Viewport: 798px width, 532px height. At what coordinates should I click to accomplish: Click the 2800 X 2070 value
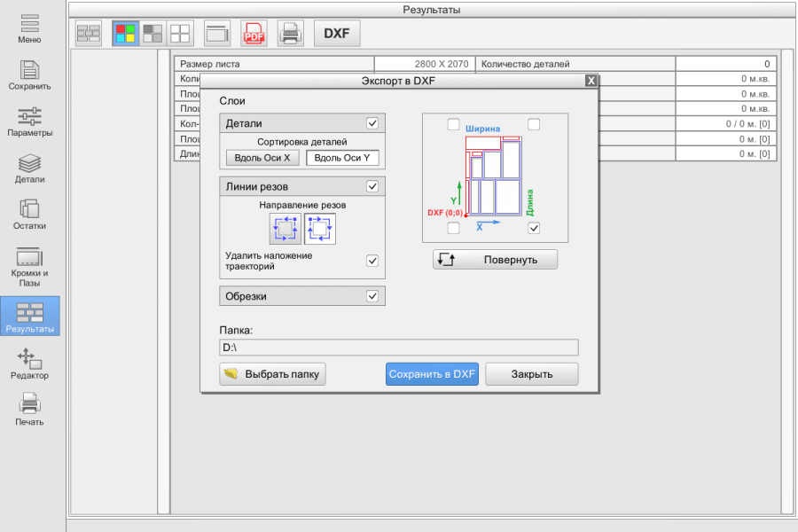[x=425, y=64]
